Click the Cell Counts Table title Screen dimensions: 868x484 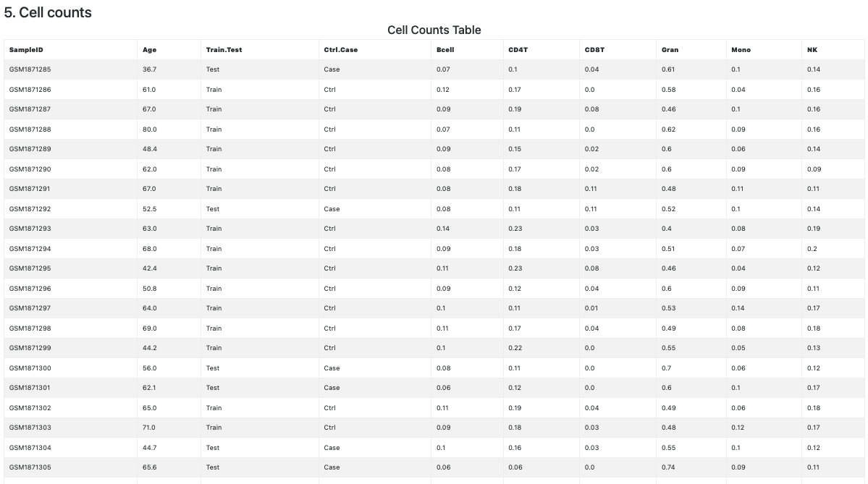tap(434, 30)
